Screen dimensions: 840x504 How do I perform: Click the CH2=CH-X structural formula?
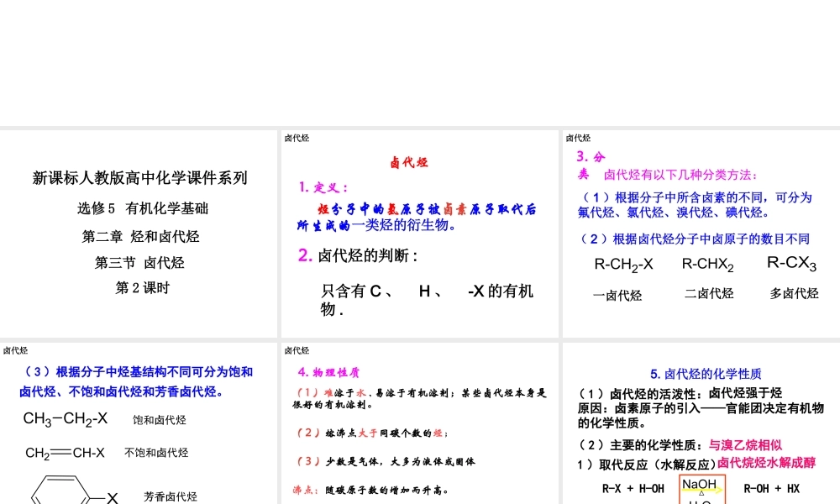click(65, 454)
